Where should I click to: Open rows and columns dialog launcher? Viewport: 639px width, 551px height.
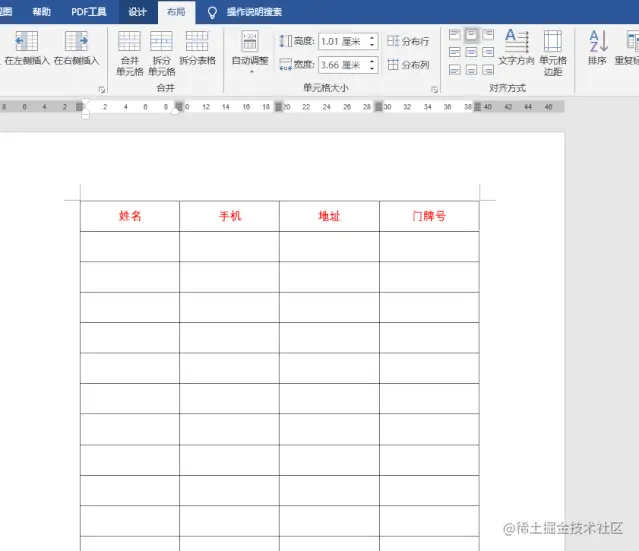[x=102, y=90]
